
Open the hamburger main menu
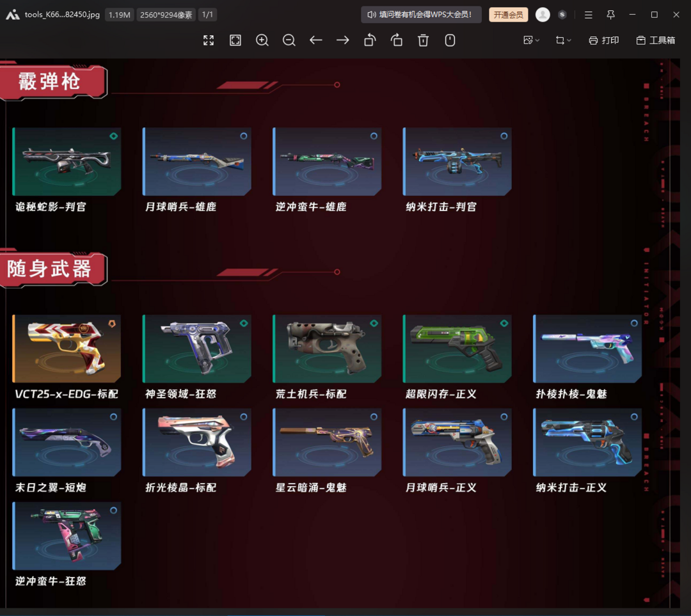(589, 15)
